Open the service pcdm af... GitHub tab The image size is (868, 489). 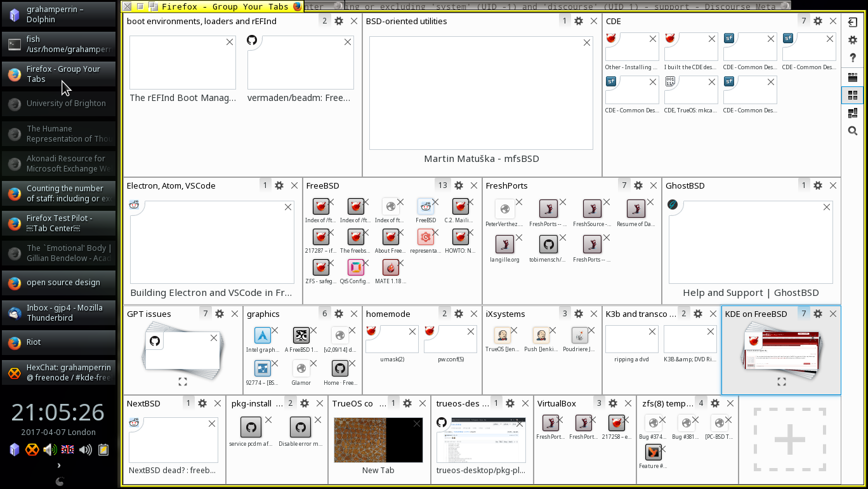[x=251, y=427]
